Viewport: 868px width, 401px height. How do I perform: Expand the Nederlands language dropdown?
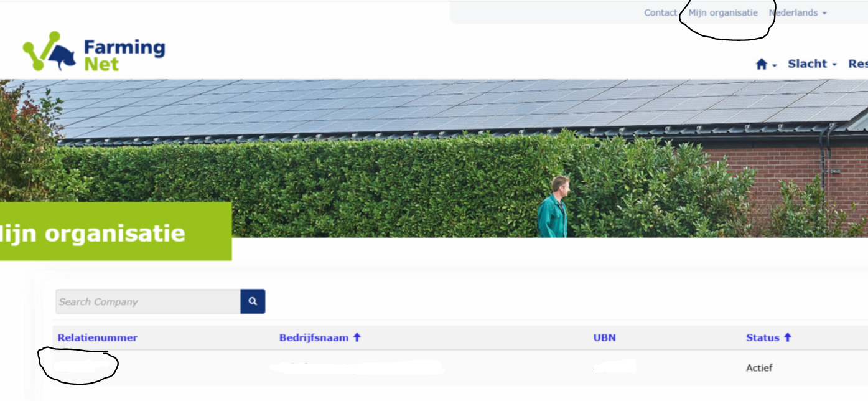coord(798,12)
